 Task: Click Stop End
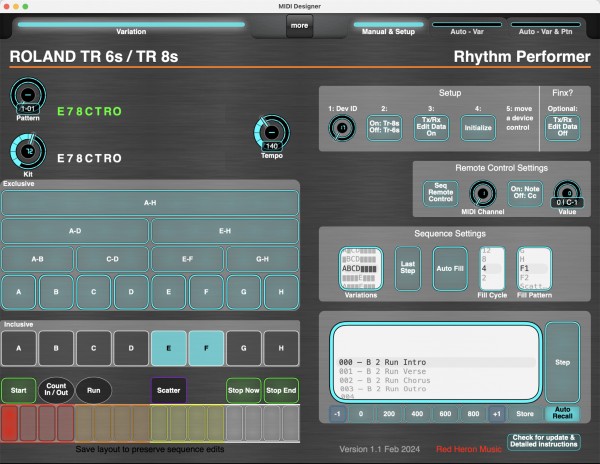[x=281, y=391]
